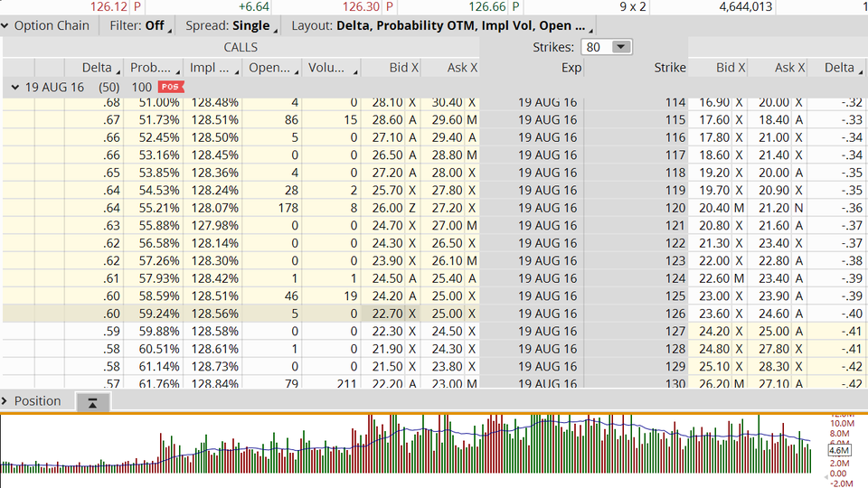
Task: Click the puts Bid X column header
Action: coord(717,68)
